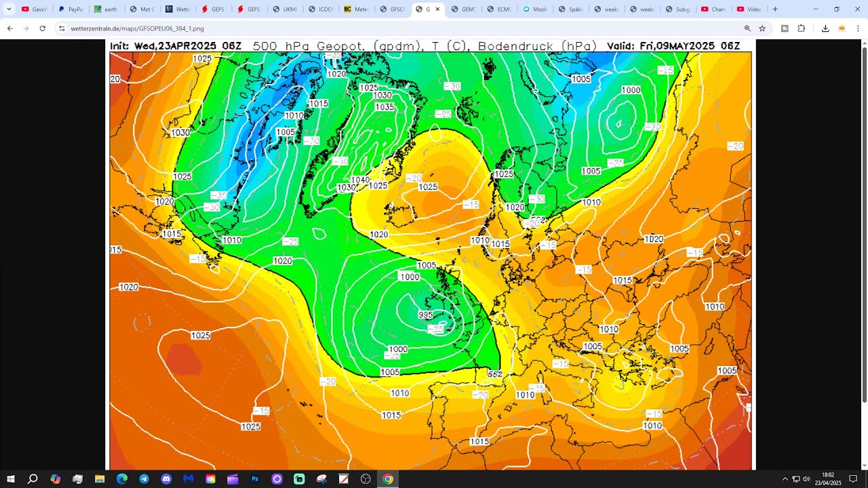Switch to the Charv YouTube tab
Image resolution: width=868 pixels, height=488 pixels.
[x=714, y=9]
